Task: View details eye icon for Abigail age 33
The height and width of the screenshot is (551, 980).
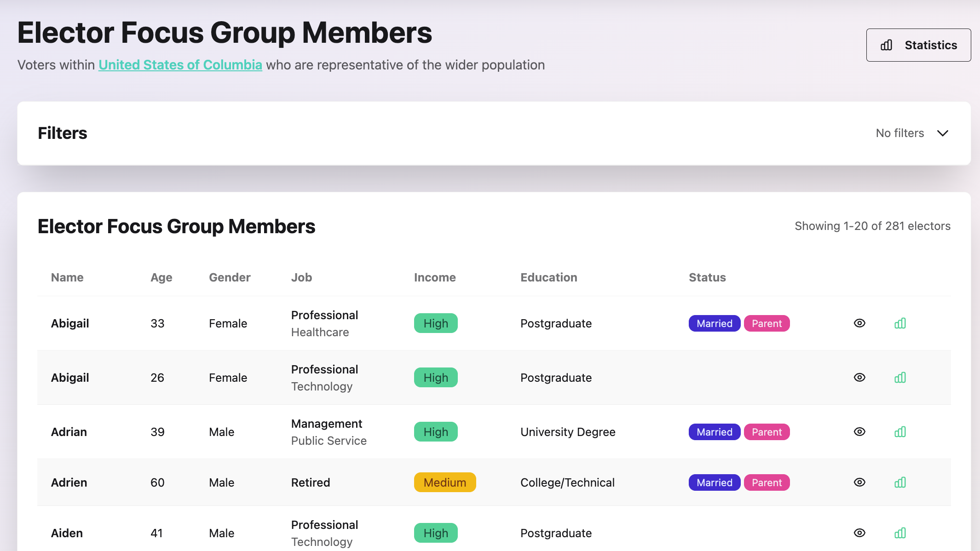Action: coord(859,323)
